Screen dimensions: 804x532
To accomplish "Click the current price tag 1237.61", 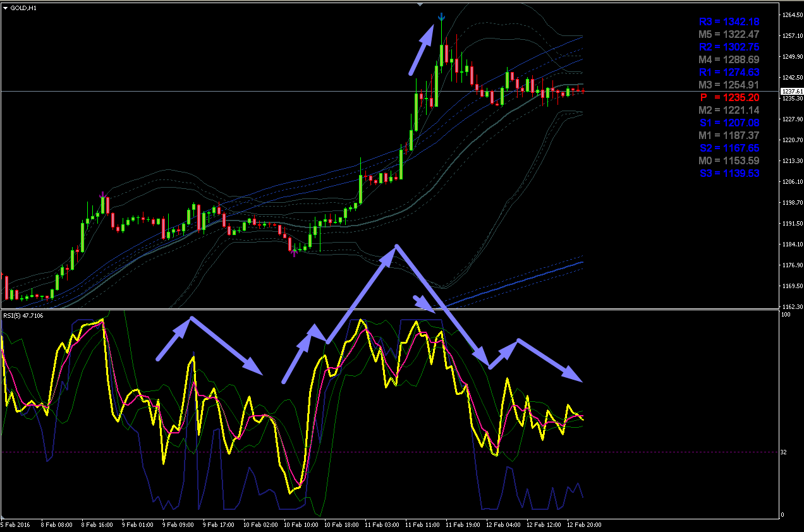I will click(x=788, y=92).
